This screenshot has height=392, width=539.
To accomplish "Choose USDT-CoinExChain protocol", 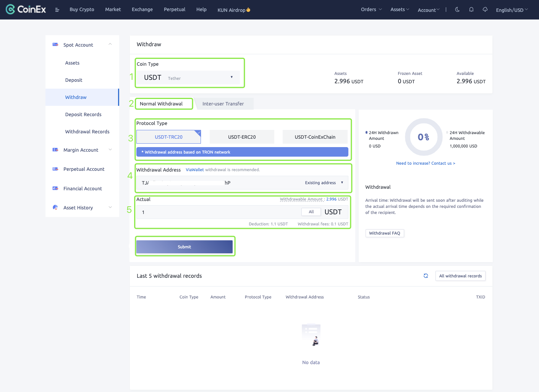I will point(315,137).
